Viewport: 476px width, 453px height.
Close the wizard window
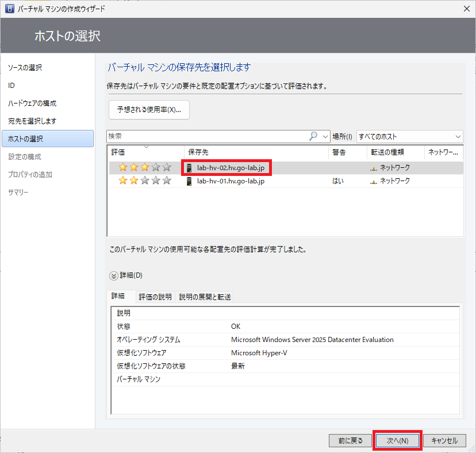(x=467, y=9)
